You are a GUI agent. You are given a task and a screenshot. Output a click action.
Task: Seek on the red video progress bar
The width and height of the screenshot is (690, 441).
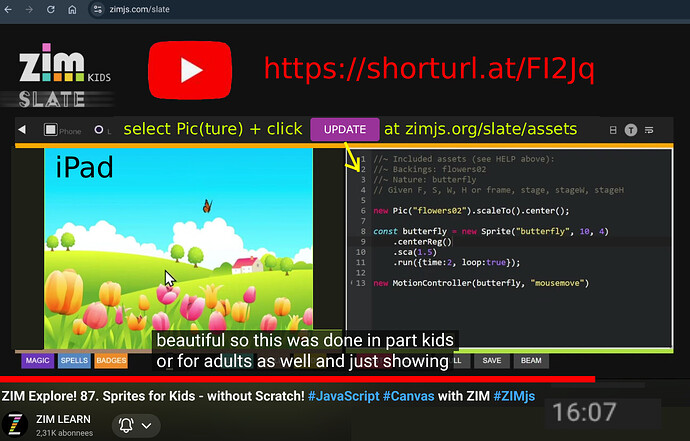tap(297, 379)
